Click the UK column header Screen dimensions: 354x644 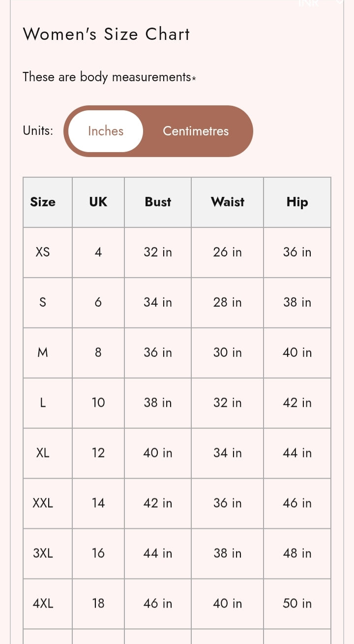(x=98, y=202)
